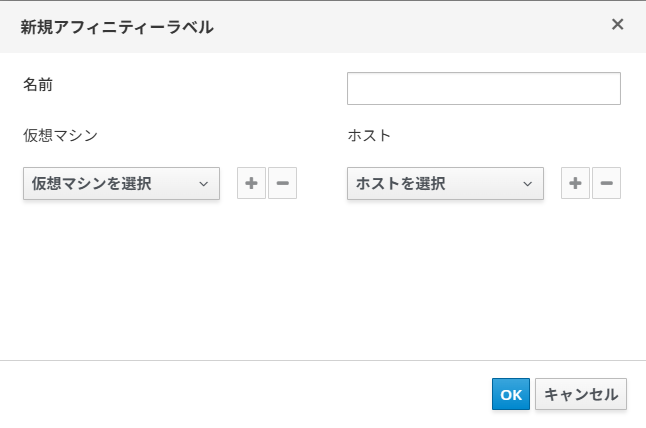
Task: Remove the virtual machine row with minus
Action: [x=282, y=184]
